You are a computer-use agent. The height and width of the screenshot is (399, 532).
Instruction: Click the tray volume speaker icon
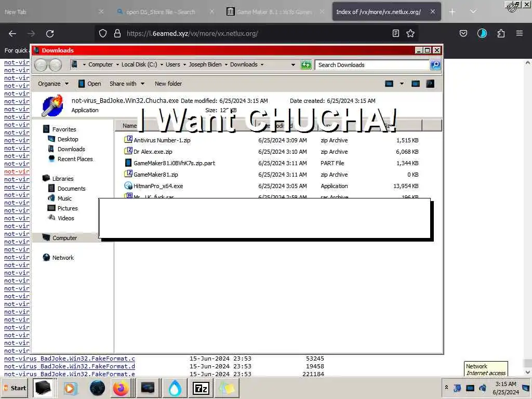coord(483,388)
